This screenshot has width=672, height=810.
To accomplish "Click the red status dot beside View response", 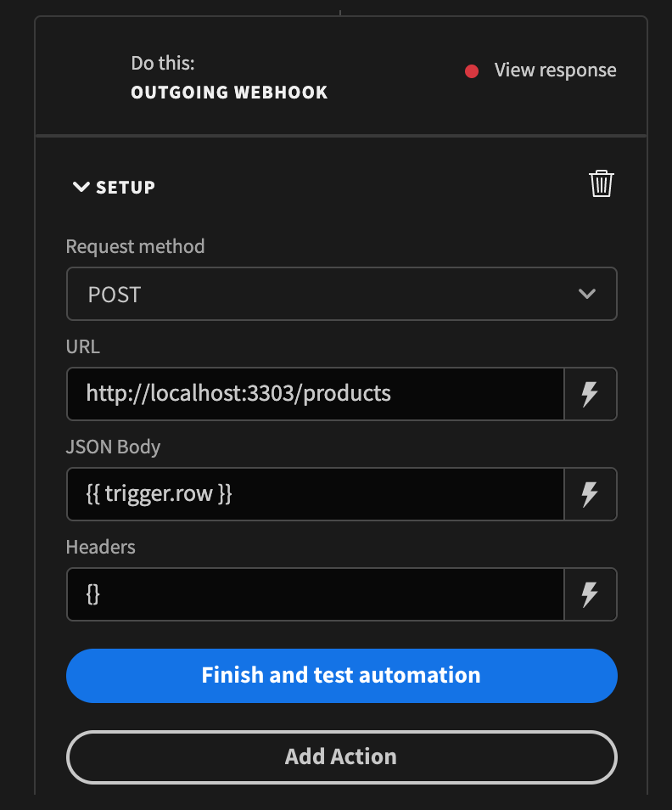I will coord(472,70).
